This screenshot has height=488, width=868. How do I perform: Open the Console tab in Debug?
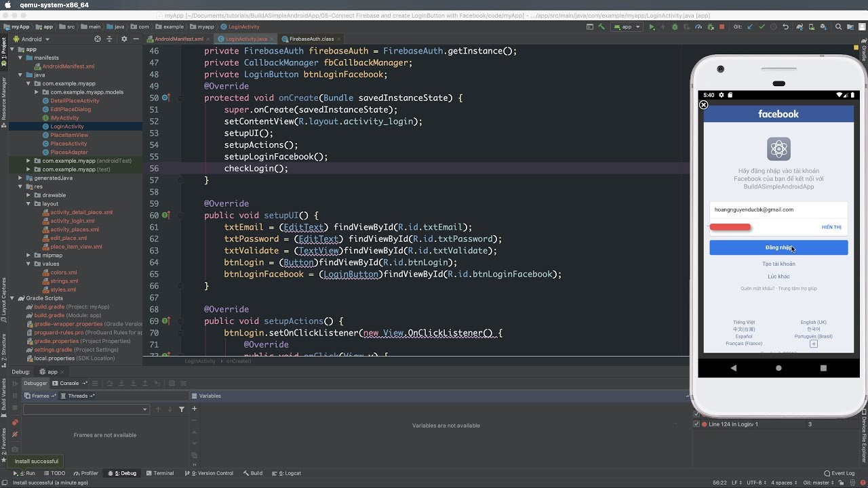click(x=69, y=383)
